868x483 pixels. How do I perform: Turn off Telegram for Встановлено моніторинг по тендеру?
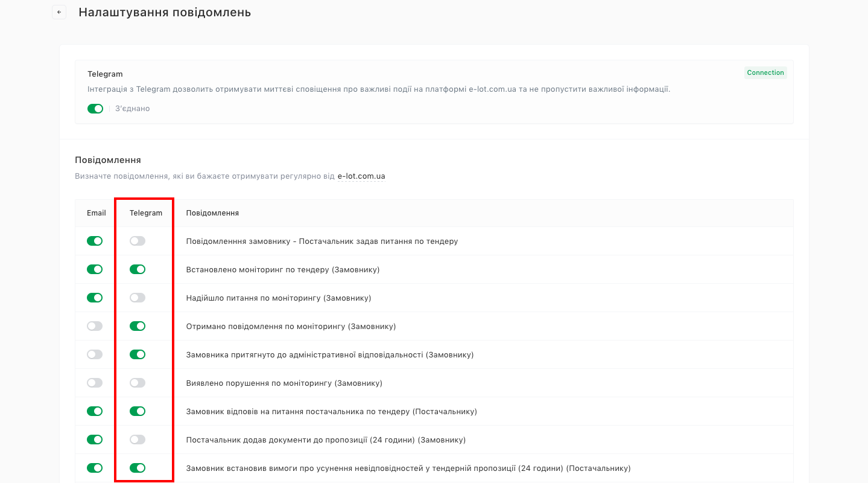pyautogui.click(x=138, y=269)
